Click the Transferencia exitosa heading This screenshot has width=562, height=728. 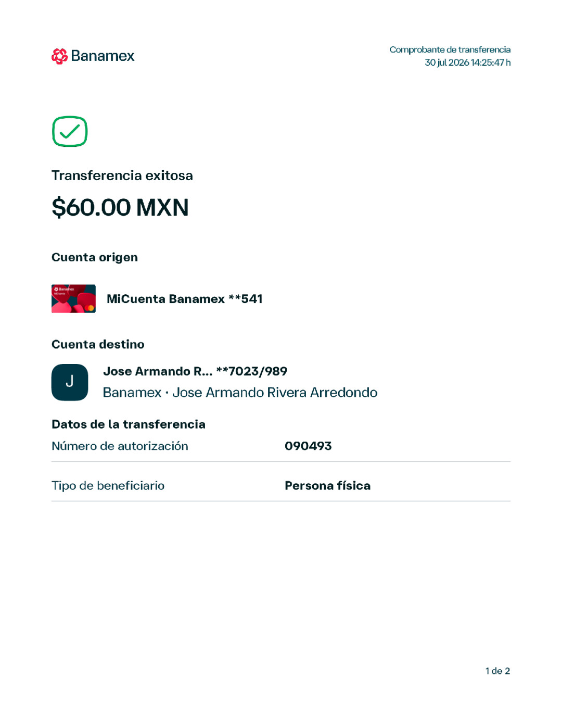122,175
